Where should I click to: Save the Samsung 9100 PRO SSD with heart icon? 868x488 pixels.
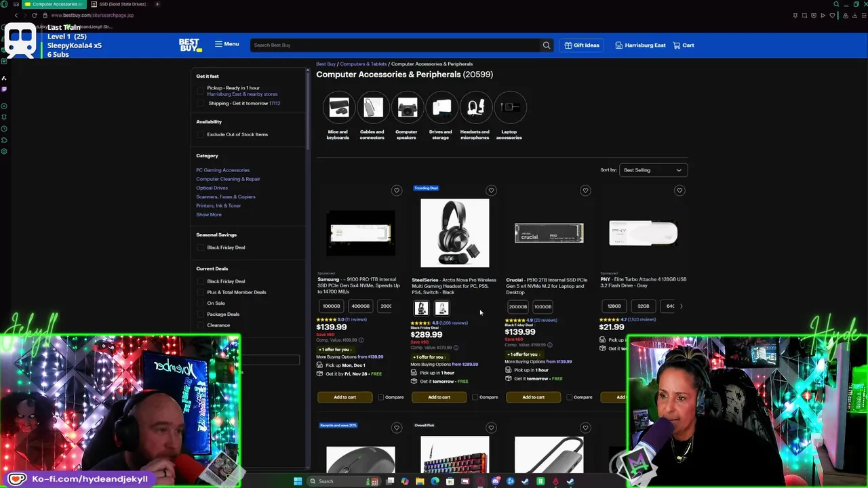tap(397, 190)
